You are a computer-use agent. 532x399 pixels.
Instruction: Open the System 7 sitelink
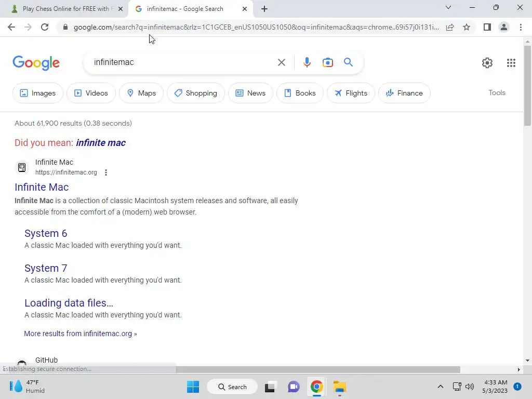[x=46, y=268]
